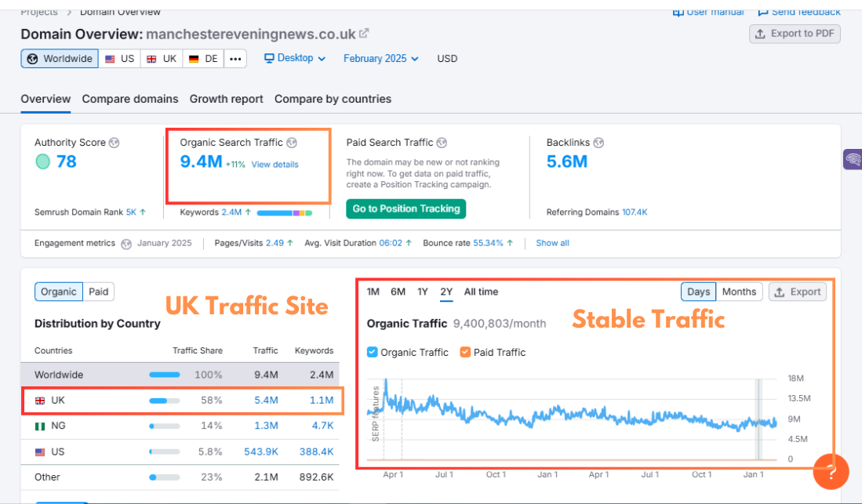The height and width of the screenshot is (504, 862).
Task: Open the Growth report tab
Action: (x=227, y=99)
